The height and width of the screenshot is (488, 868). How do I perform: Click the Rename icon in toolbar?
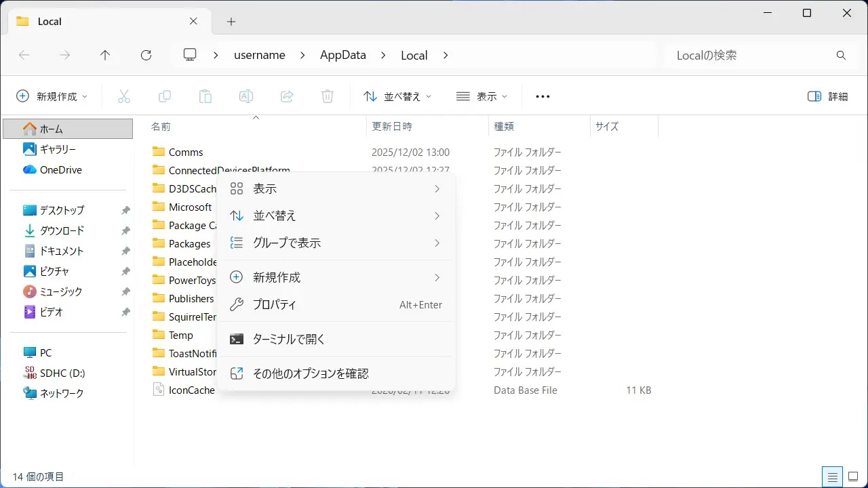(246, 96)
